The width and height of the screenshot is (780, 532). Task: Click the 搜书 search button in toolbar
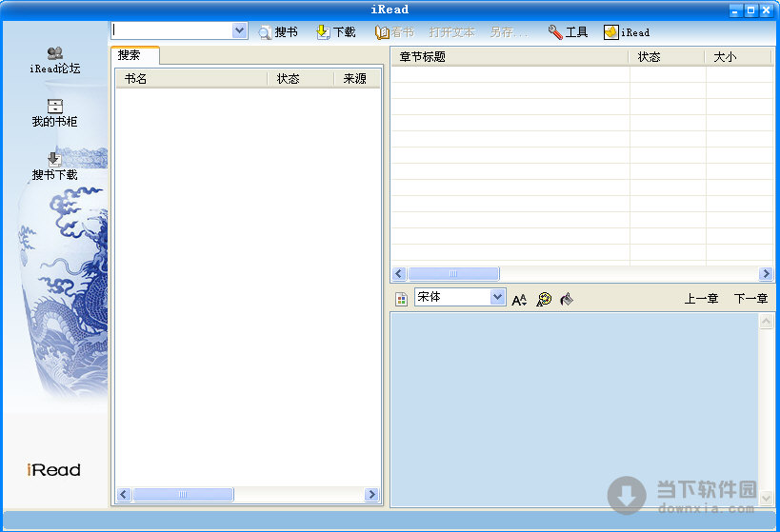[x=277, y=32]
